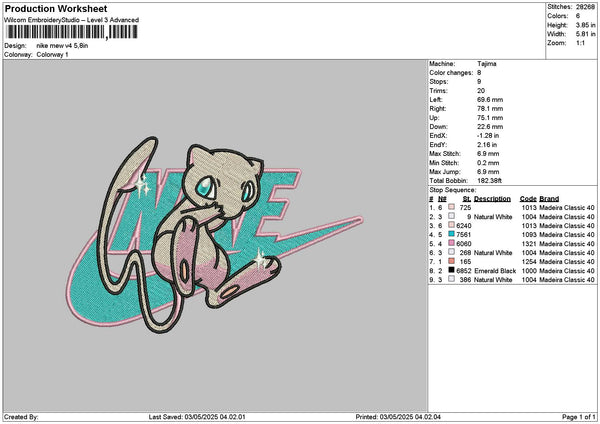Click the pink swatch in the 725-stitch row

point(452,207)
